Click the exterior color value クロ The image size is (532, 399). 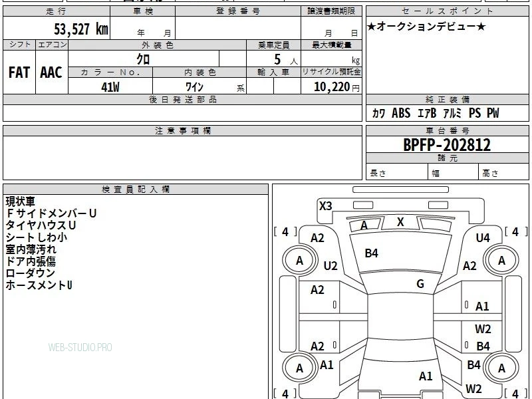[x=143, y=59]
